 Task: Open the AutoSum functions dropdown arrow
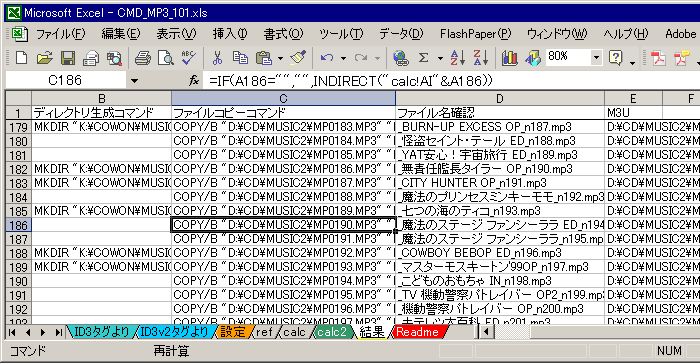click(440, 58)
